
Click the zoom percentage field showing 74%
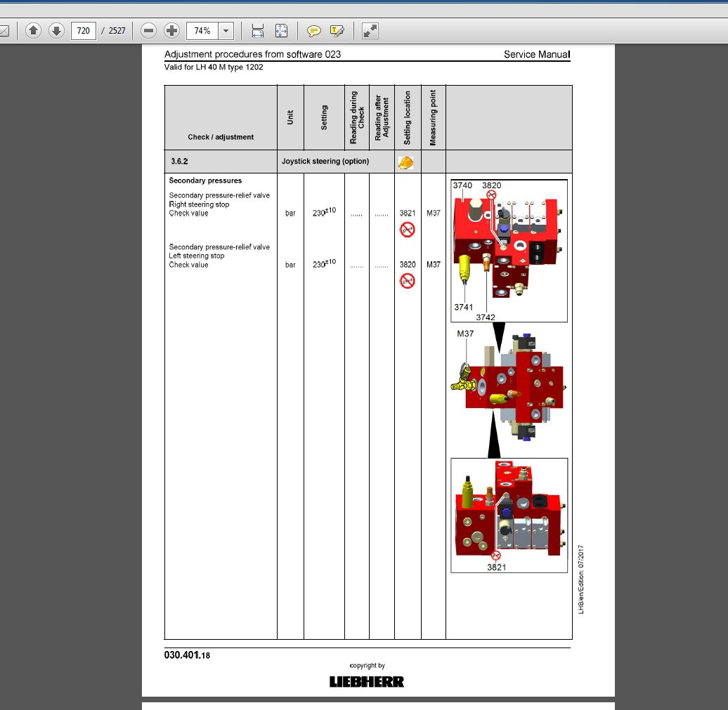[x=202, y=31]
